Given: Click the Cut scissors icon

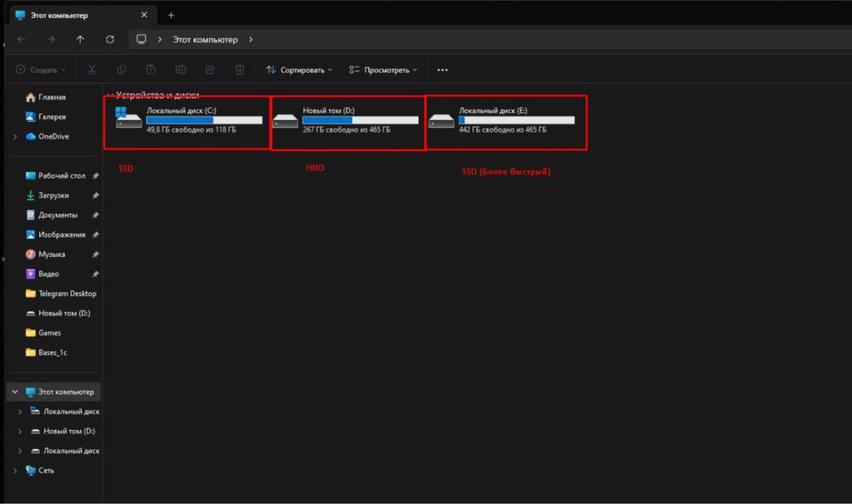Looking at the screenshot, I should [x=92, y=70].
